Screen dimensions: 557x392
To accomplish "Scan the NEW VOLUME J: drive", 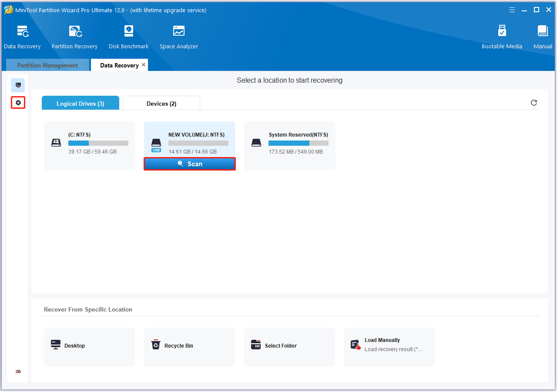I will pos(190,164).
